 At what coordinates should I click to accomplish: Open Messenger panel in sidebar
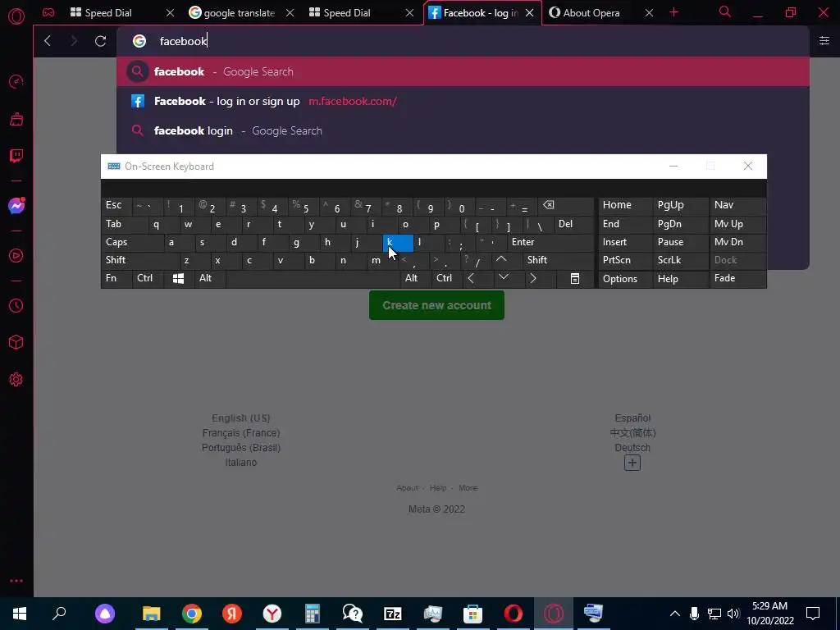[16, 206]
